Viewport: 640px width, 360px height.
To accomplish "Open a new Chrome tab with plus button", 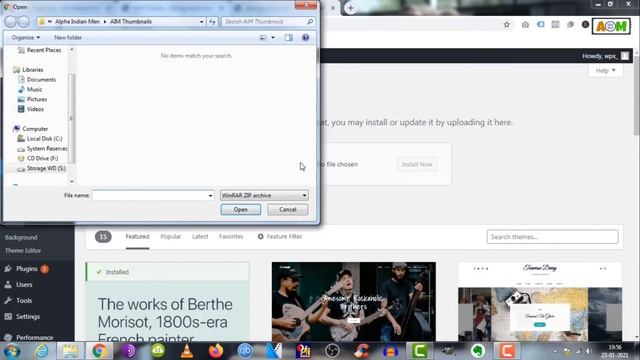I will [350, 8].
